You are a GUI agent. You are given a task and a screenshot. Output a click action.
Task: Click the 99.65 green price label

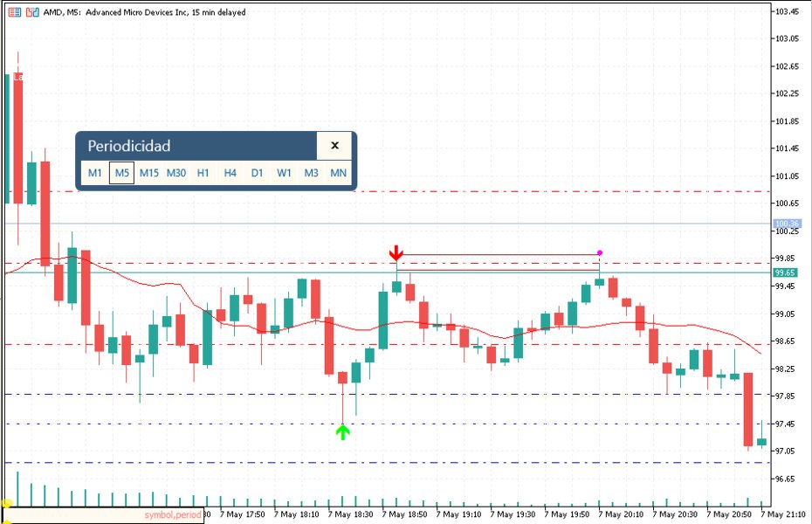[x=785, y=272]
